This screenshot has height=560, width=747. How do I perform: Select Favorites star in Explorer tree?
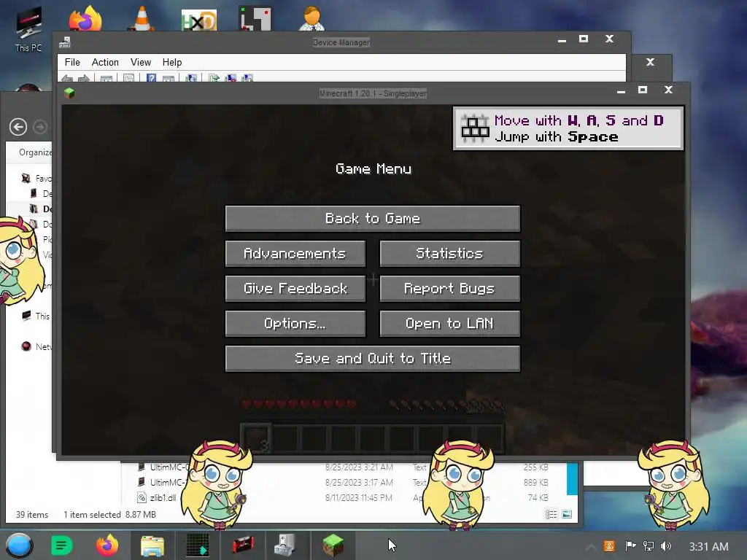pos(26,178)
